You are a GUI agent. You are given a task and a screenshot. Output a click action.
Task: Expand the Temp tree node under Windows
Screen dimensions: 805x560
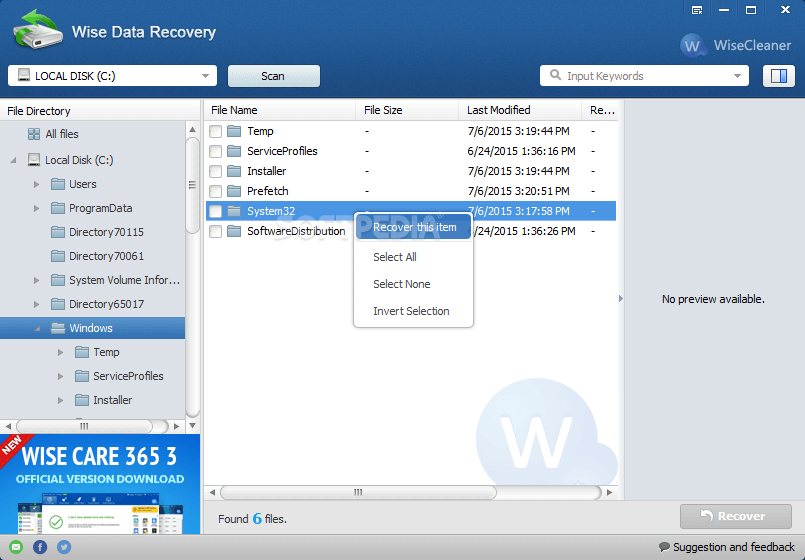[x=61, y=352]
